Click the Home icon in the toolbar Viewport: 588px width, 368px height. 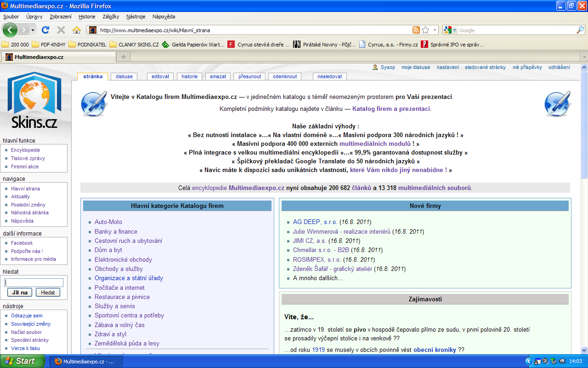(x=77, y=30)
